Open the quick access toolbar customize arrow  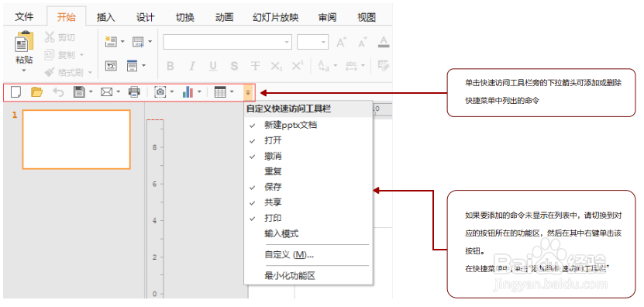tap(248, 92)
